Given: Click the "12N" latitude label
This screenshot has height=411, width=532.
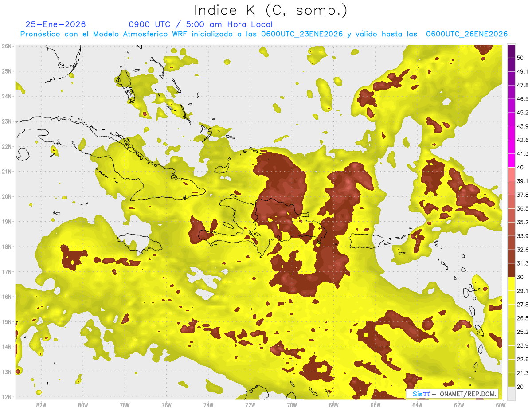Looking at the screenshot, I should (x=7, y=397).
